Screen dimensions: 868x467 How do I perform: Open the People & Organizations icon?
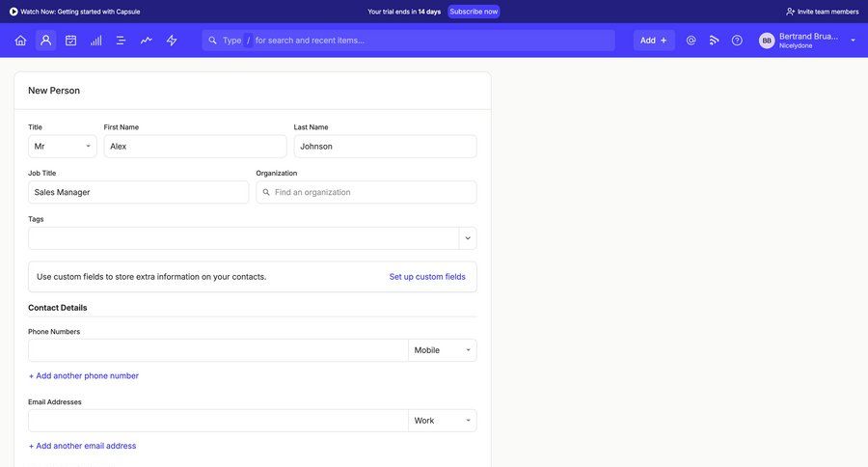pos(45,41)
